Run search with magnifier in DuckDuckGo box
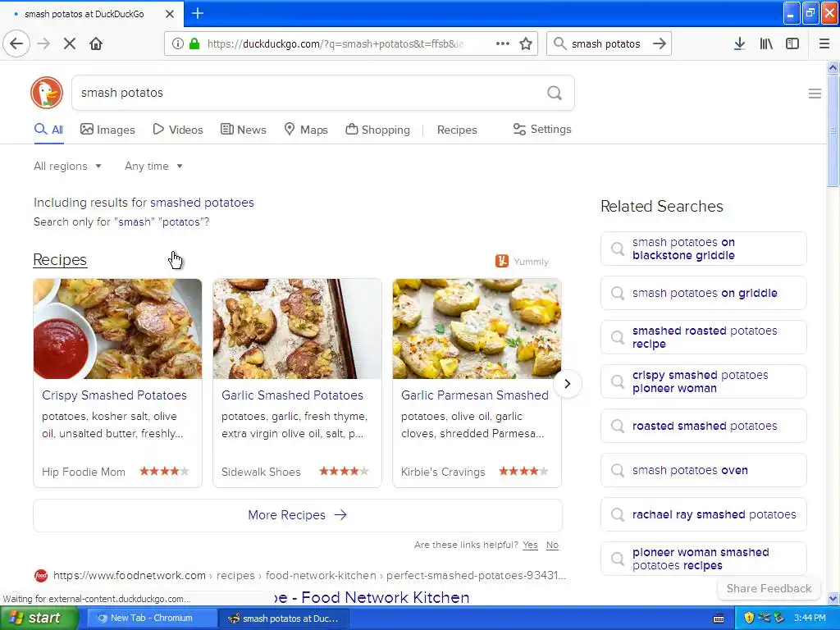This screenshot has height=630, width=840. (x=555, y=93)
